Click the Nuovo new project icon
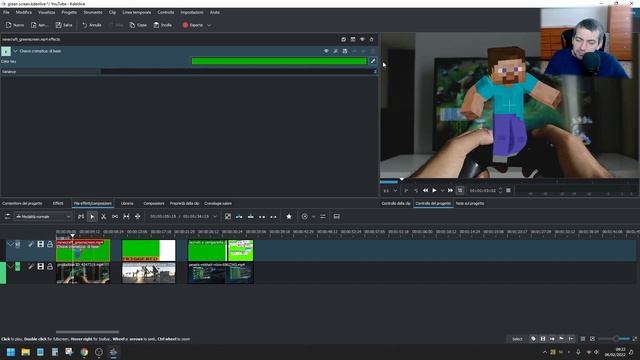The height and width of the screenshot is (360, 640). 9,25
